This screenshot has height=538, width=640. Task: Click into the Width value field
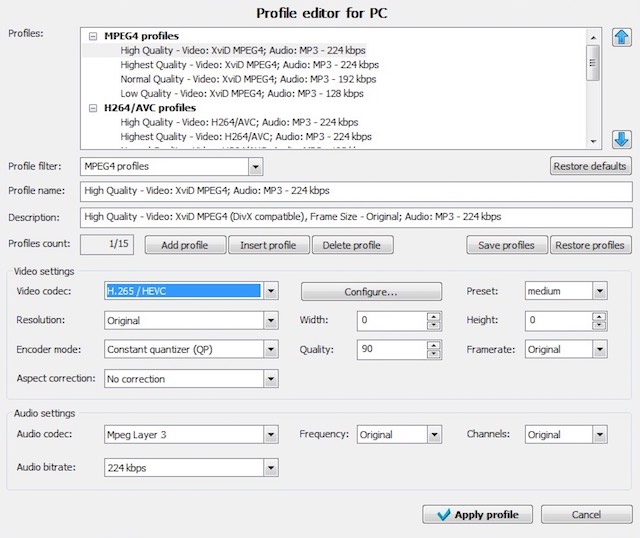[x=392, y=320]
